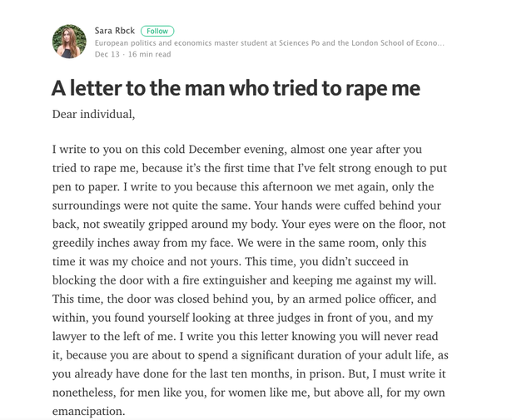
Task: Click the author bio about Sciences Po
Action: tap(270, 42)
